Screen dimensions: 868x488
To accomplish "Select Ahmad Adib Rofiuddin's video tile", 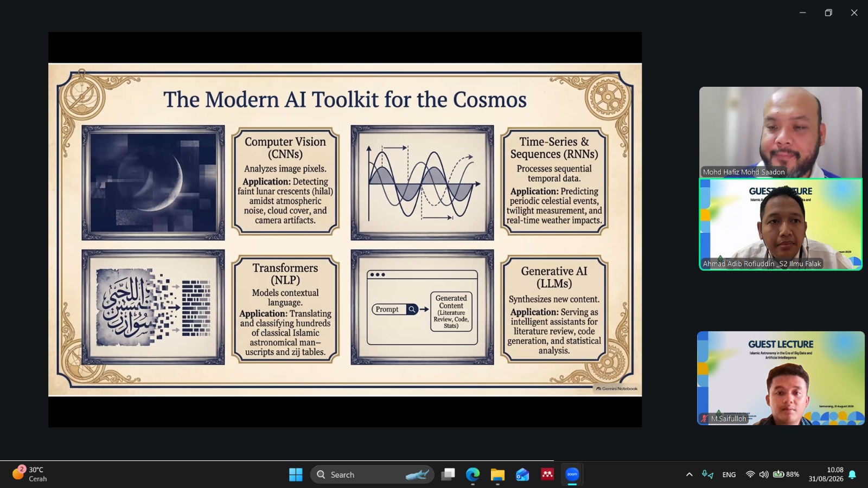I will coord(780,224).
